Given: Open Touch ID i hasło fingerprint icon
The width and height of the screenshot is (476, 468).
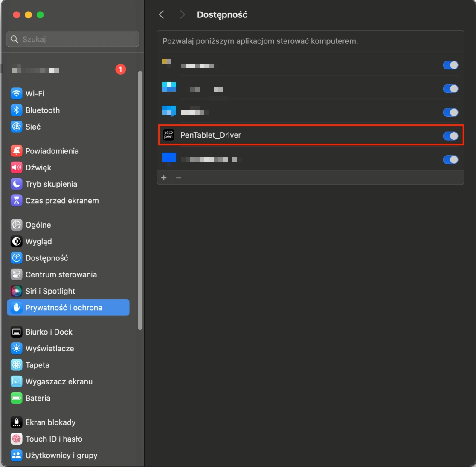Looking at the screenshot, I should (16, 439).
